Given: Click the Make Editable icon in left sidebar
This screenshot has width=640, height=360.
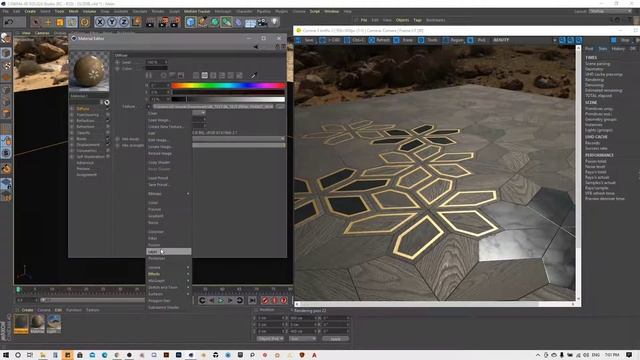Looking at the screenshot, I should (6, 38).
